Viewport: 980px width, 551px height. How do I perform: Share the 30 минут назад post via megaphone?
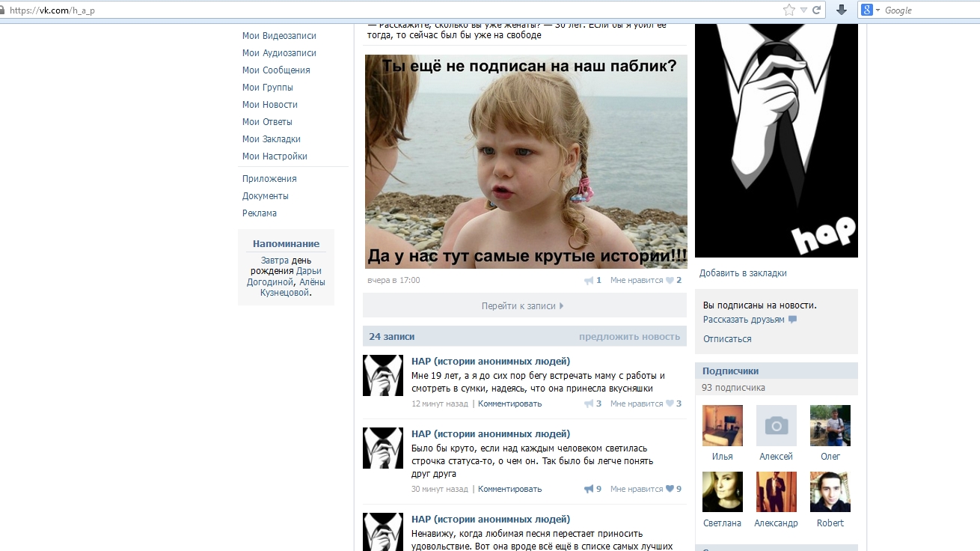(x=589, y=489)
